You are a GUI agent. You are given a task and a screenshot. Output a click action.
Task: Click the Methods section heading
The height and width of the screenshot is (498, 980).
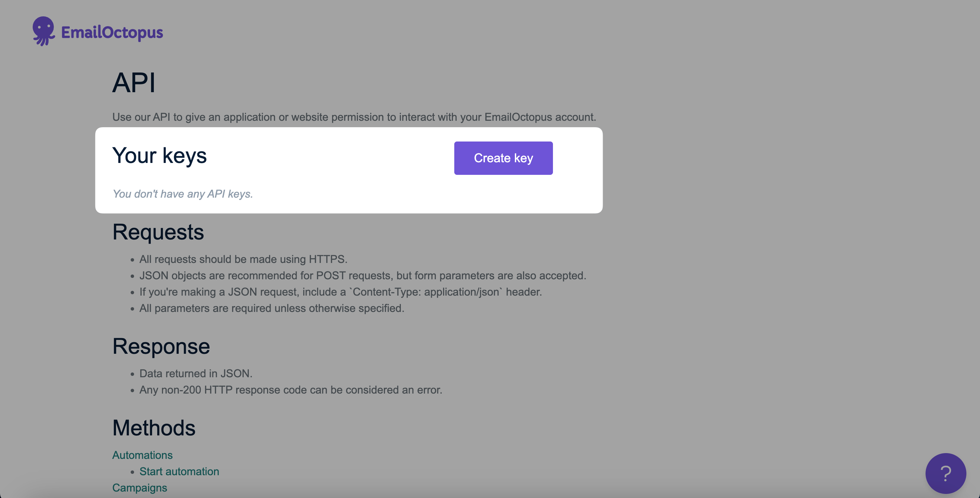pyautogui.click(x=154, y=428)
